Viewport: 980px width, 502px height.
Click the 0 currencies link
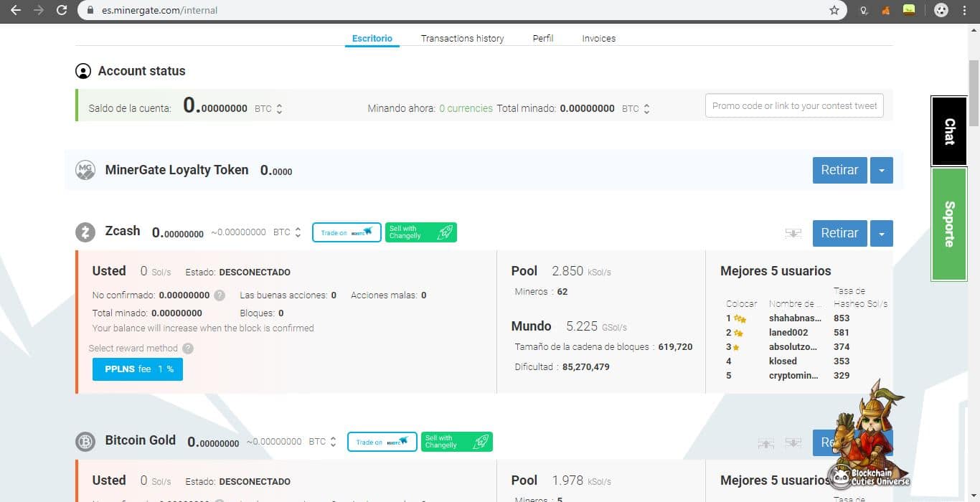[x=466, y=108]
